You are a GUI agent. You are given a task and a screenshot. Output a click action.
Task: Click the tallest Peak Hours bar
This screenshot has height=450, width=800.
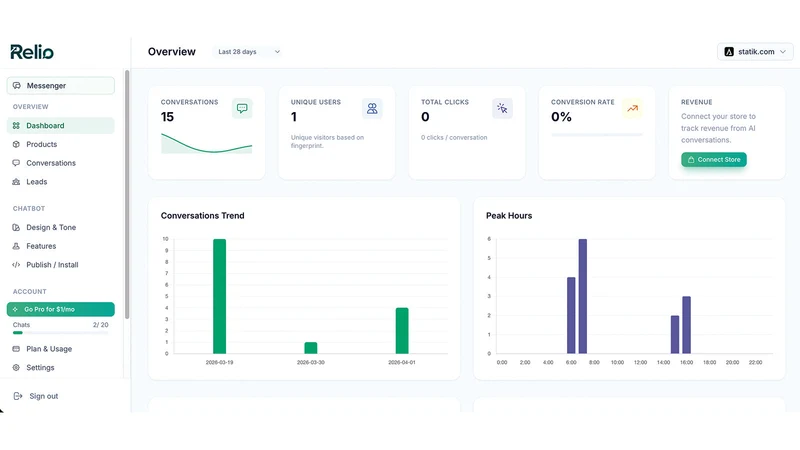click(x=583, y=296)
